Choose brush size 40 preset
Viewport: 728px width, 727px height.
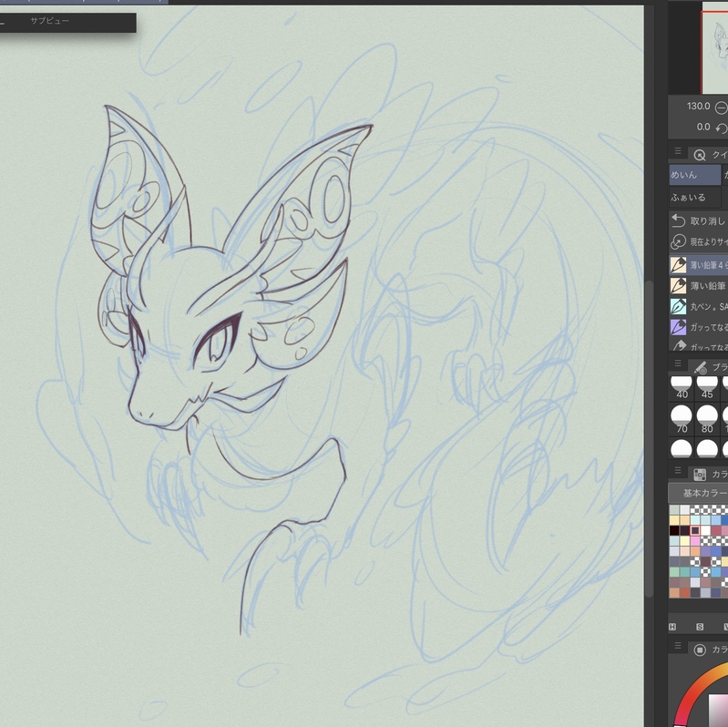click(x=682, y=388)
